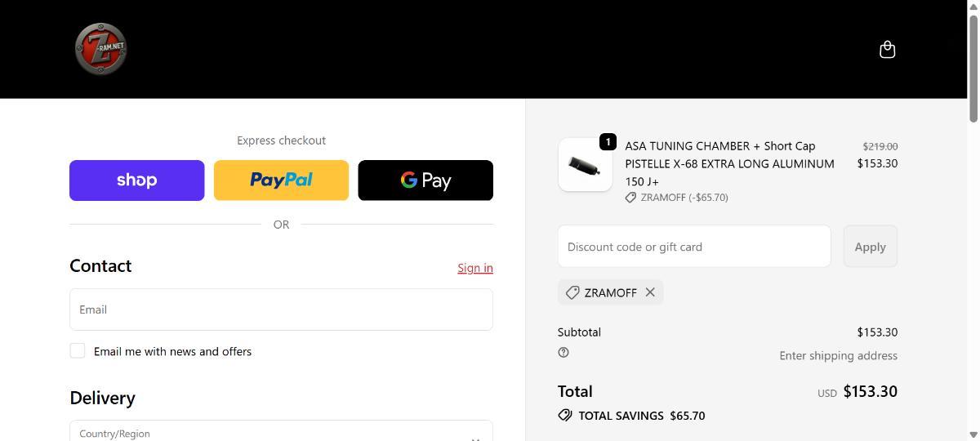Screen dimensions: 980x441
Task: Click the Apply discount button
Action: click(870, 247)
